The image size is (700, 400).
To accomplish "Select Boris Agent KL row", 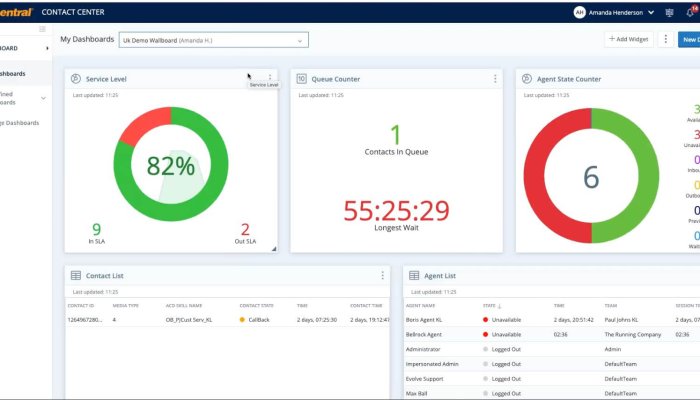I will click(552, 320).
